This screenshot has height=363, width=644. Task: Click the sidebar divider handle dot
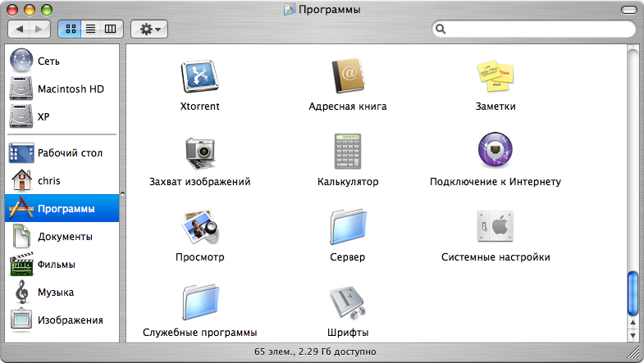click(122, 193)
